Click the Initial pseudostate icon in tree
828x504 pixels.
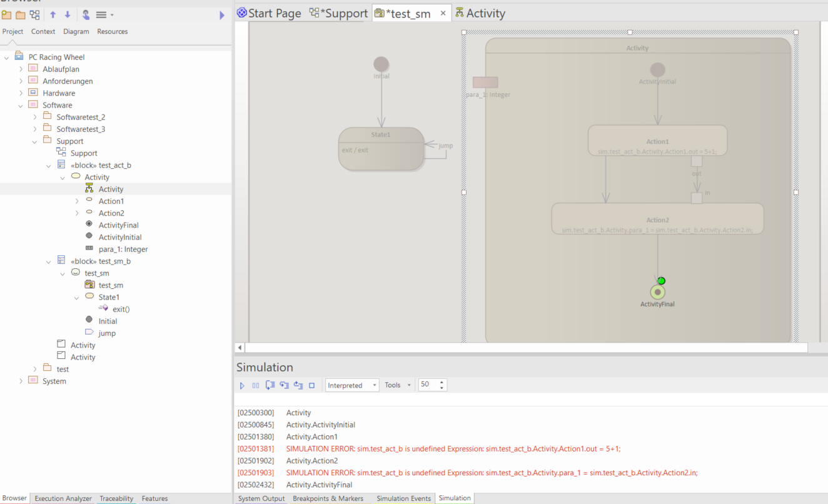pos(89,320)
